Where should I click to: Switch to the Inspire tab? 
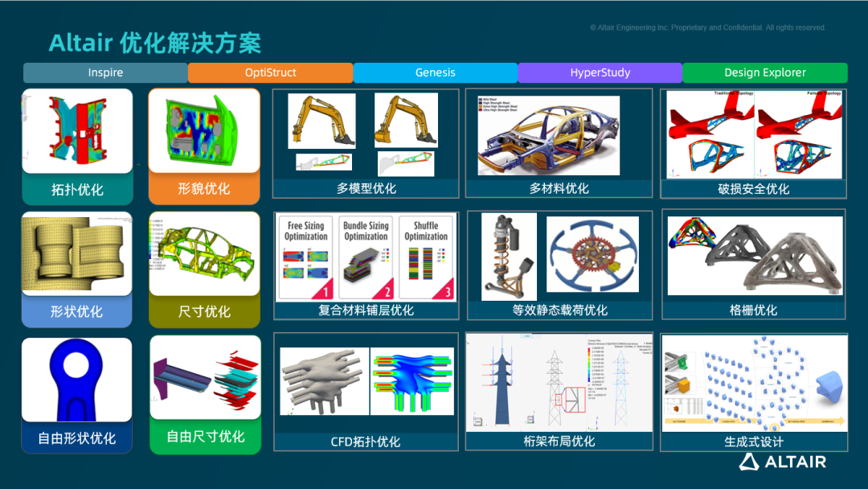[x=104, y=72]
